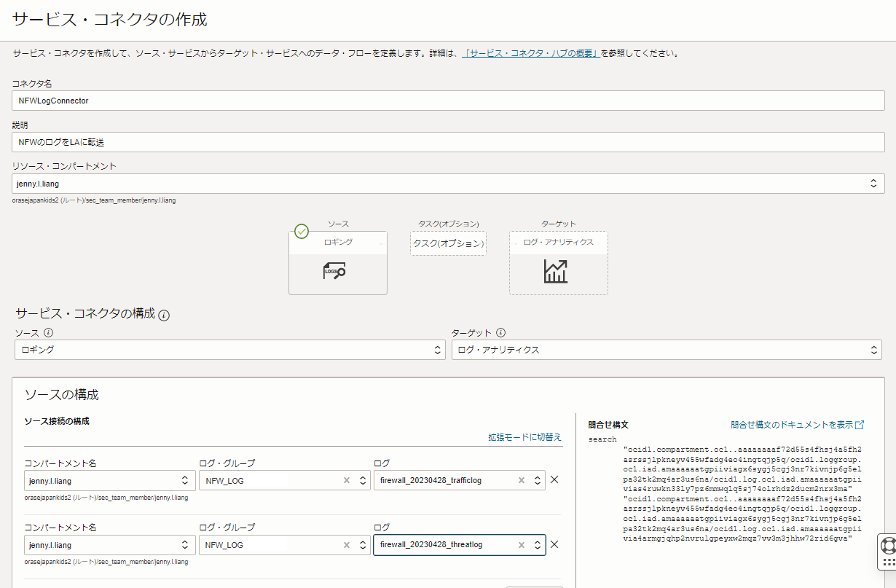This screenshot has width=896, height=588.
Task: Click info icon next to ターゲット label
Action: pos(501,333)
